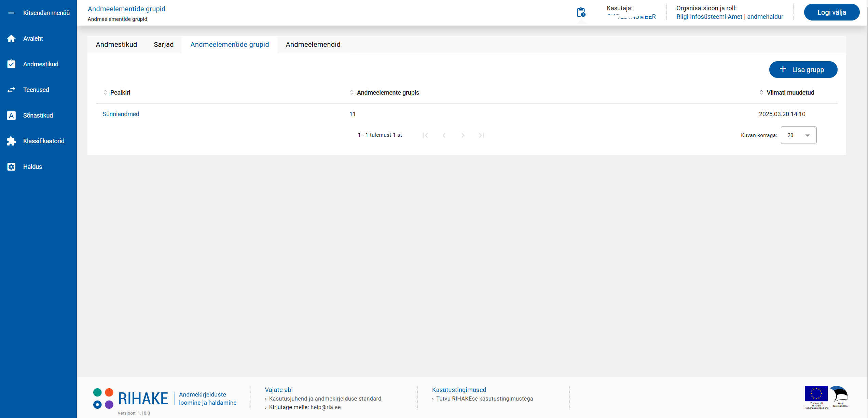Image resolution: width=868 pixels, height=418 pixels.
Task: Click the Andmestikud checklist sidebar icon
Action: pos(11,64)
